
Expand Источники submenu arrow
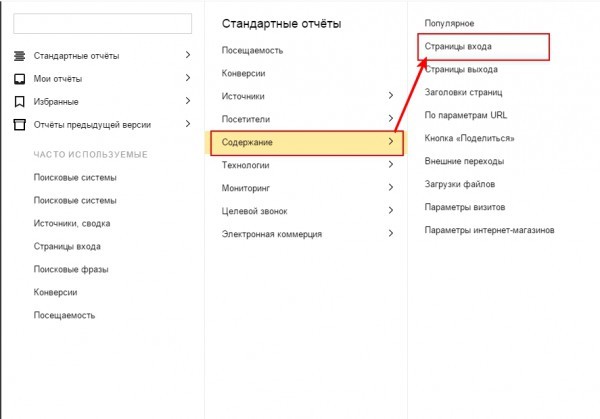click(391, 95)
